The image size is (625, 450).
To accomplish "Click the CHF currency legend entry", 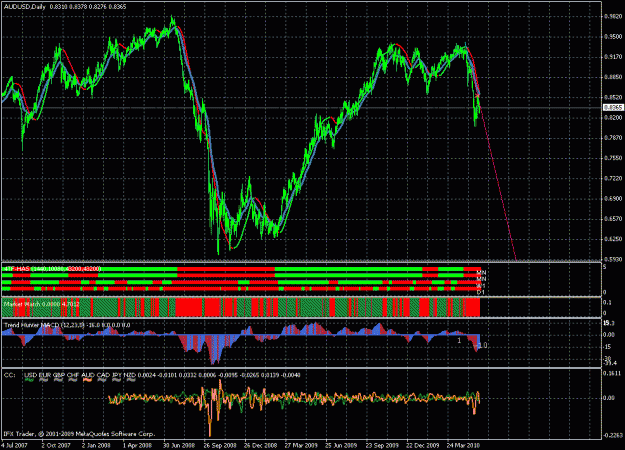I will point(73,375).
